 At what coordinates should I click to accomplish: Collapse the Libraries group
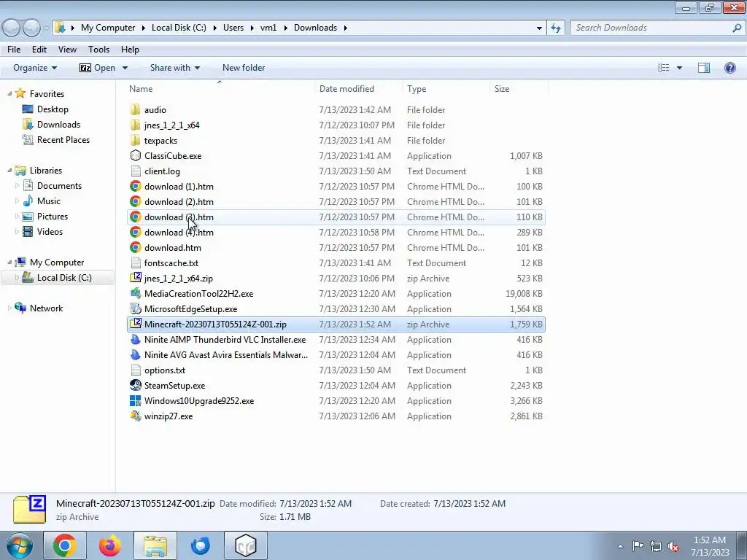[9, 171]
